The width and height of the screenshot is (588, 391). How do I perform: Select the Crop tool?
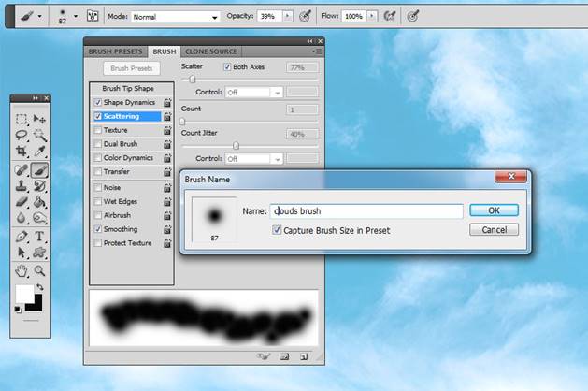point(22,151)
